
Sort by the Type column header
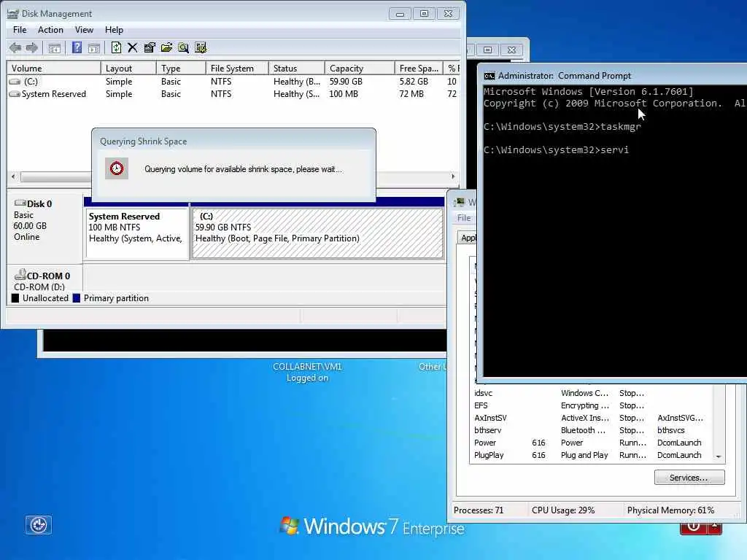[181, 68]
